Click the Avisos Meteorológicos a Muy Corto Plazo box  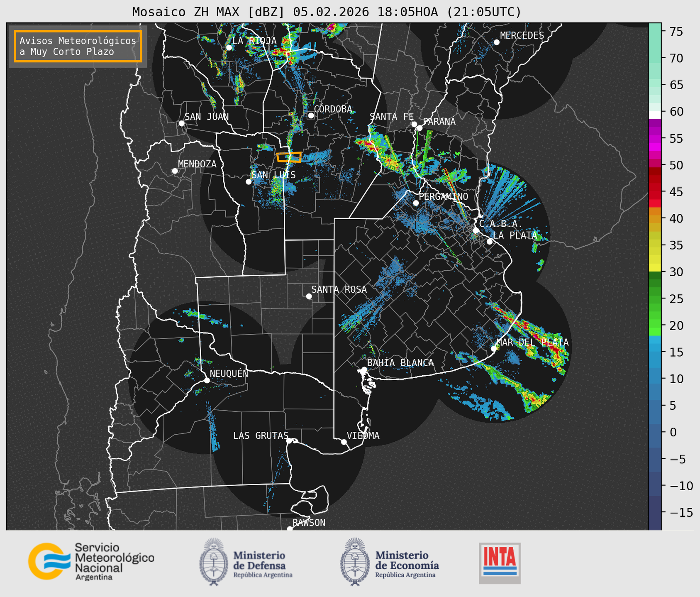tap(78, 46)
